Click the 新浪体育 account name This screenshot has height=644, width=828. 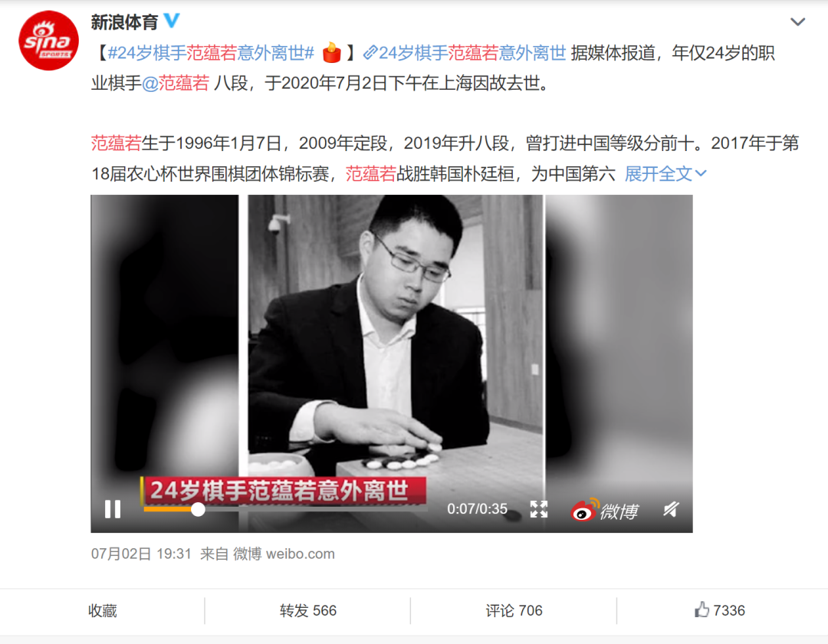click(125, 21)
